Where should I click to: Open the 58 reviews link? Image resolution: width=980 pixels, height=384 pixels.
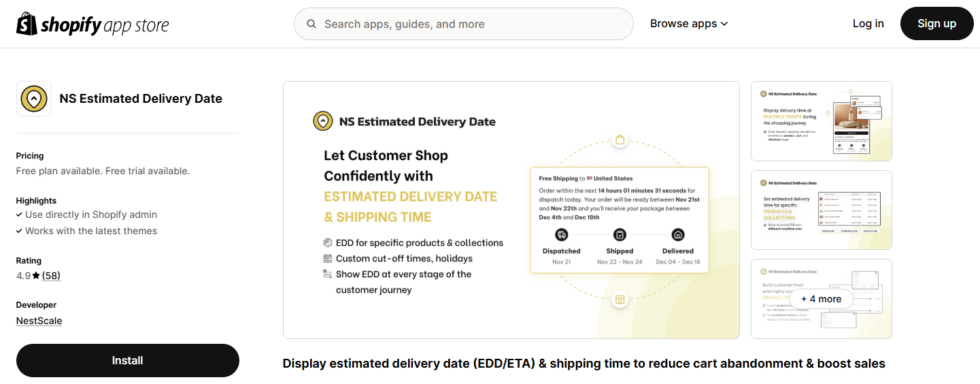[51, 276]
